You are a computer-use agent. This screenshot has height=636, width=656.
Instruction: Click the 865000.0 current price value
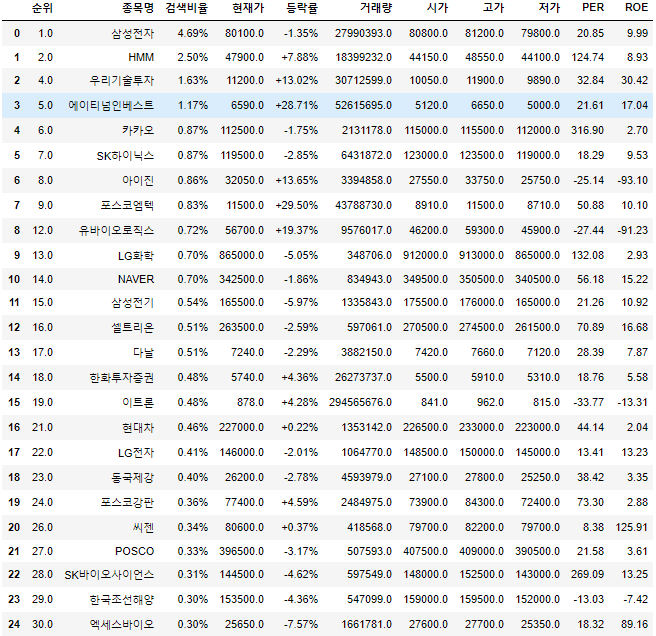[x=241, y=256]
